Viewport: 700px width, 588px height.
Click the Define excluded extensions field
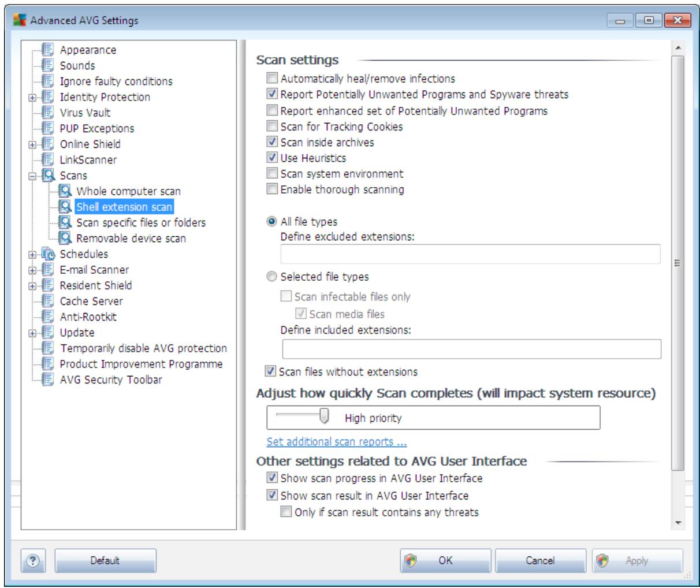click(470, 254)
